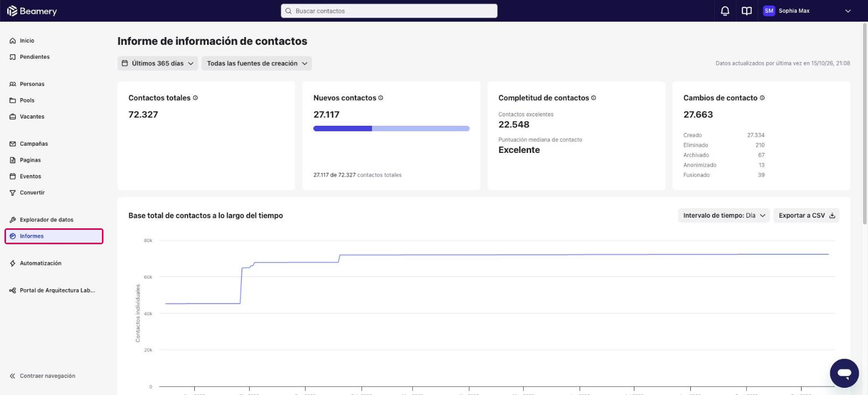
Task: Click Informe de información de contactos heading
Action: click(x=213, y=42)
